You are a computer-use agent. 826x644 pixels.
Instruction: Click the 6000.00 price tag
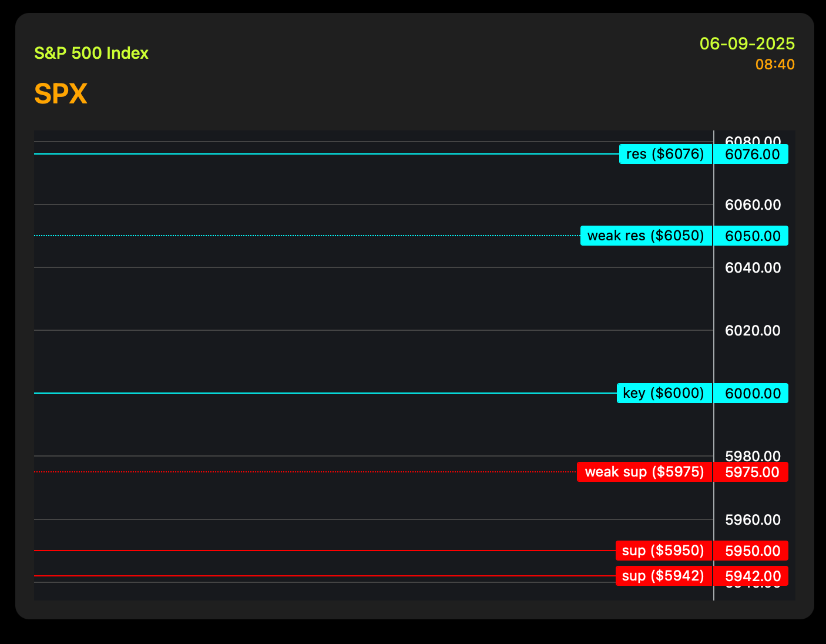751,393
